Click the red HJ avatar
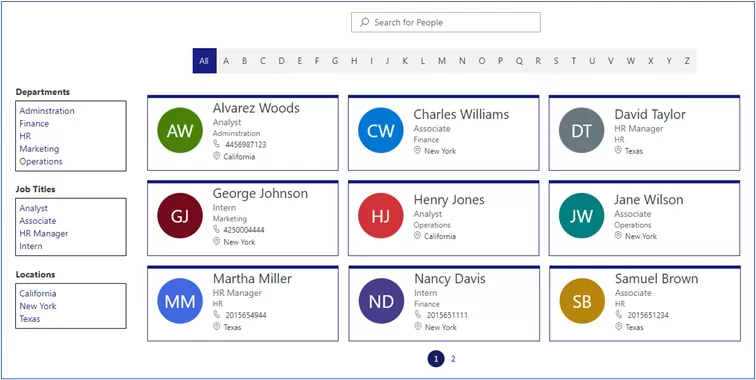Image resolution: width=756 pixels, height=380 pixels. pyautogui.click(x=380, y=216)
